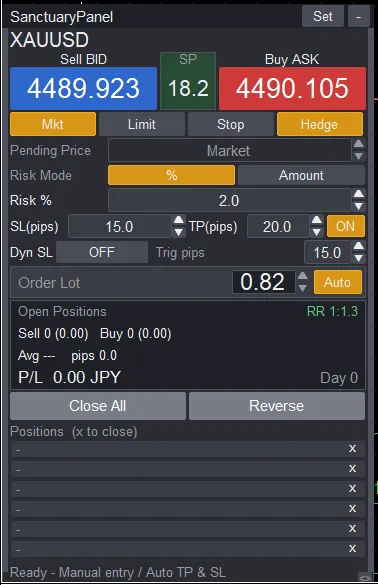Click the blue Sell BID 4489.923 button
Image resolution: width=378 pixels, height=585 pixels.
(x=83, y=88)
